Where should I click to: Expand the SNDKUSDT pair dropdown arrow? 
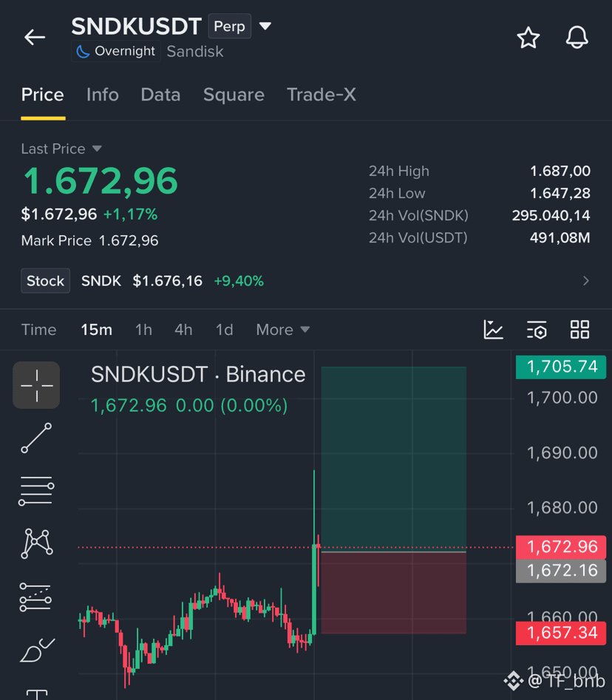click(265, 27)
